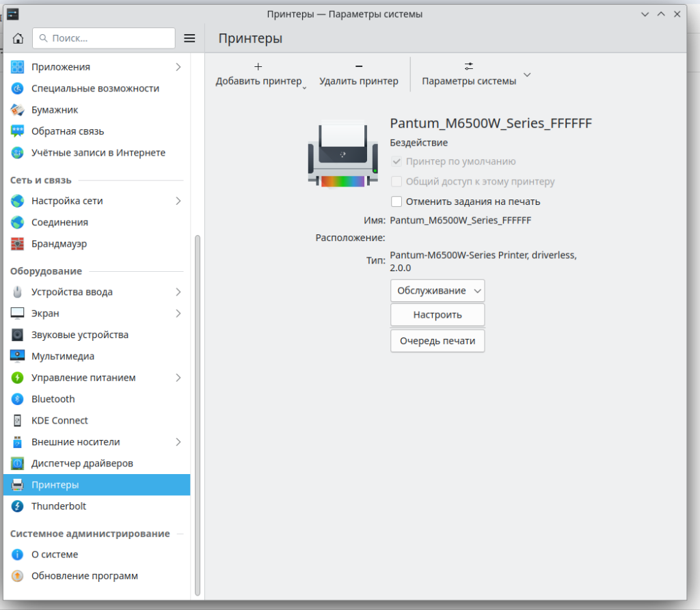The height and width of the screenshot is (610, 700).
Task: Click the Настроить button
Action: click(437, 315)
